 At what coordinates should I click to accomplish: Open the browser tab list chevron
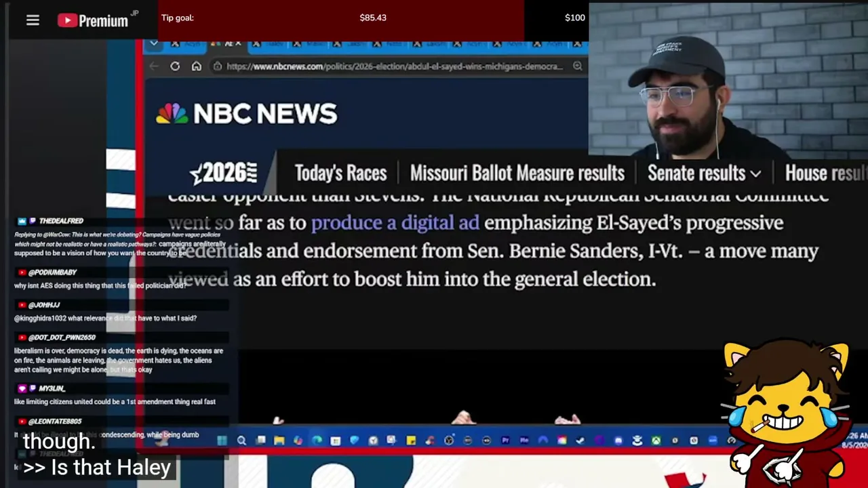154,44
